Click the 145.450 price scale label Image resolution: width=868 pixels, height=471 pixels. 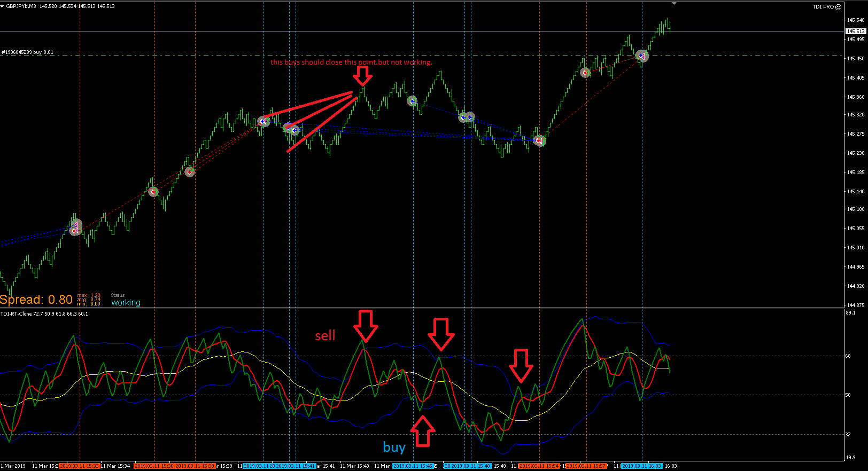(856, 58)
